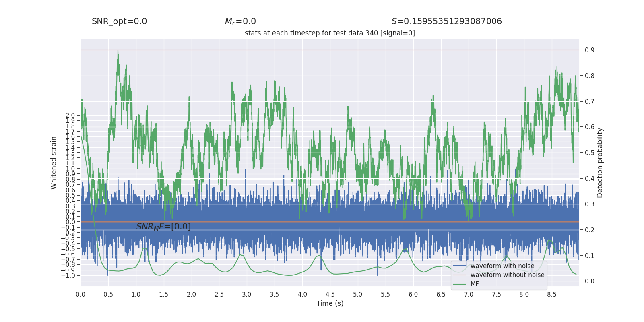The image size is (644, 322).
Task: Click the 5.5 time axis tick
Action: (x=386, y=295)
